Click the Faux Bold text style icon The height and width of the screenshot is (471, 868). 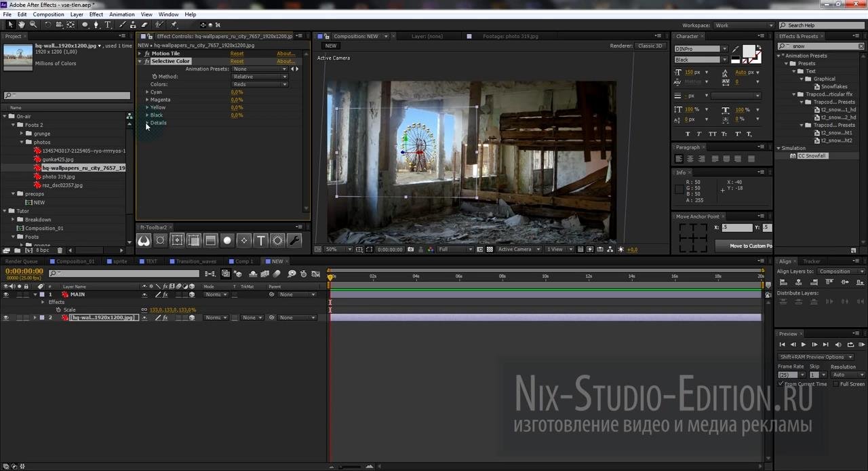click(x=688, y=134)
